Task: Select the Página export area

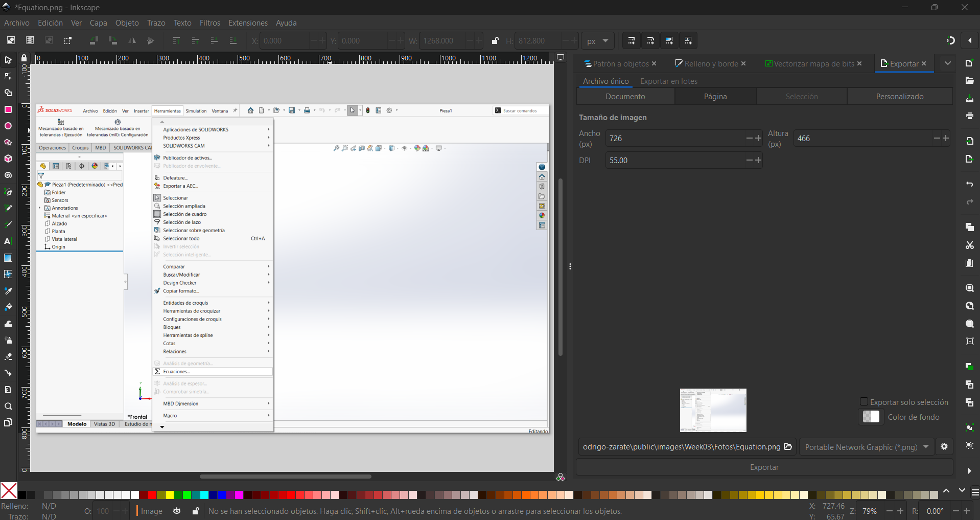Action: coord(715,97)
